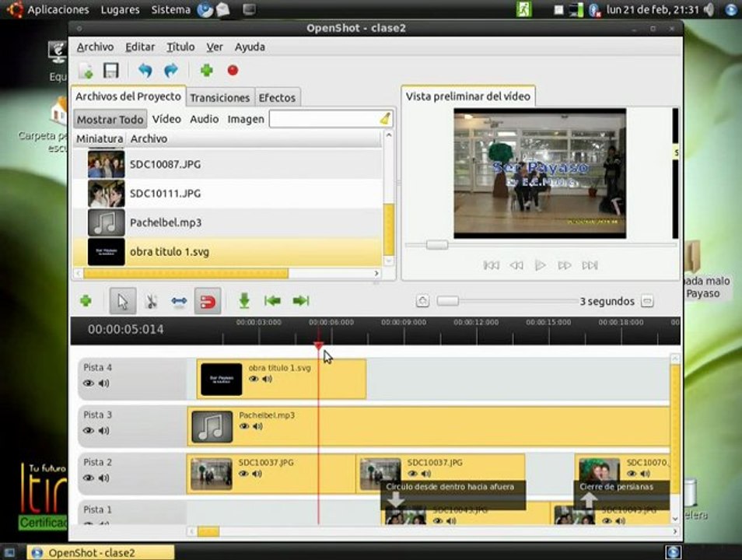Export video with red record icon
Screen dimensions: 742x560
[x=233, y=71]
